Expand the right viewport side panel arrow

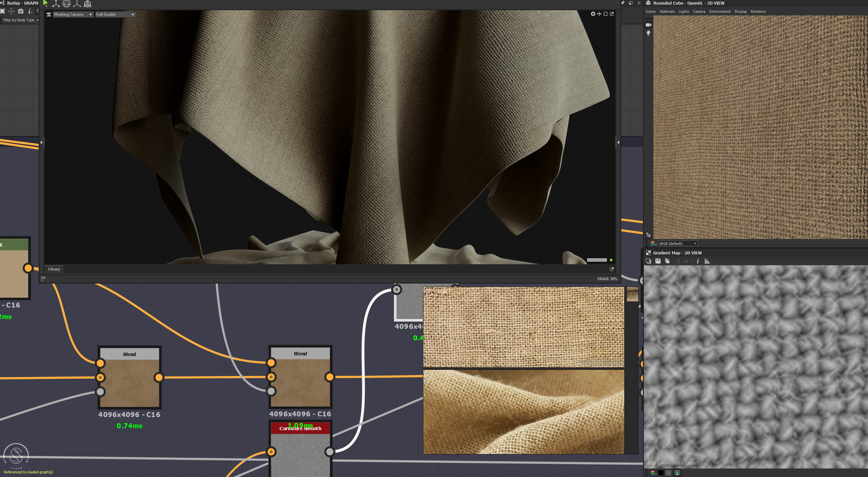click(618, 143)
